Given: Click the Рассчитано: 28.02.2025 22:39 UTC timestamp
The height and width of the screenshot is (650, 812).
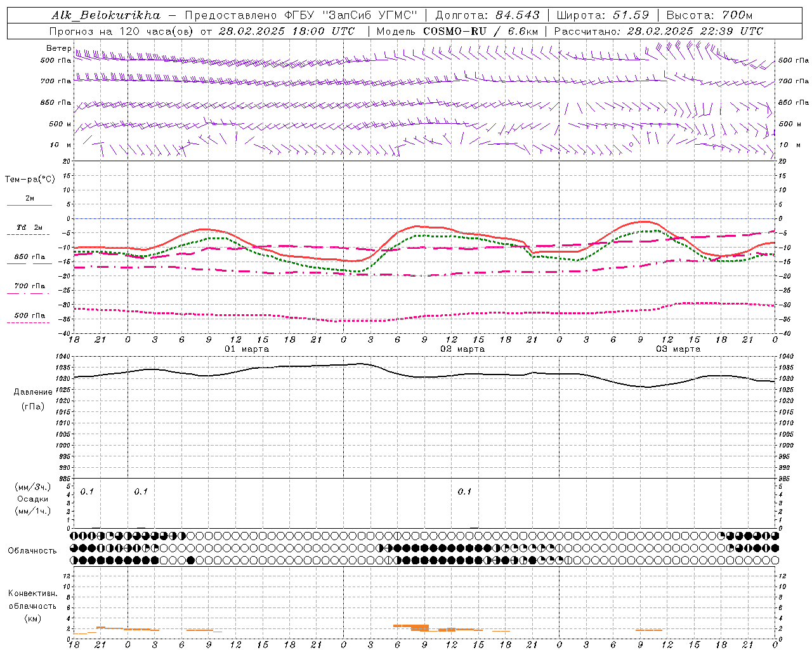Looking at the screenshot, I should coord(658,31).
